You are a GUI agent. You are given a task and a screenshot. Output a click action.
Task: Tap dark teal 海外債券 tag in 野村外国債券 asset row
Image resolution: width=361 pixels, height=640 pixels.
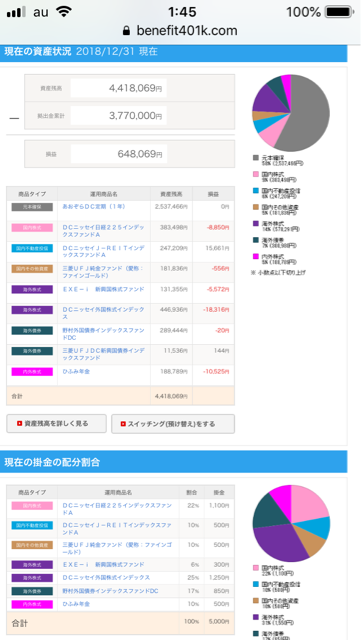point(32,330)
